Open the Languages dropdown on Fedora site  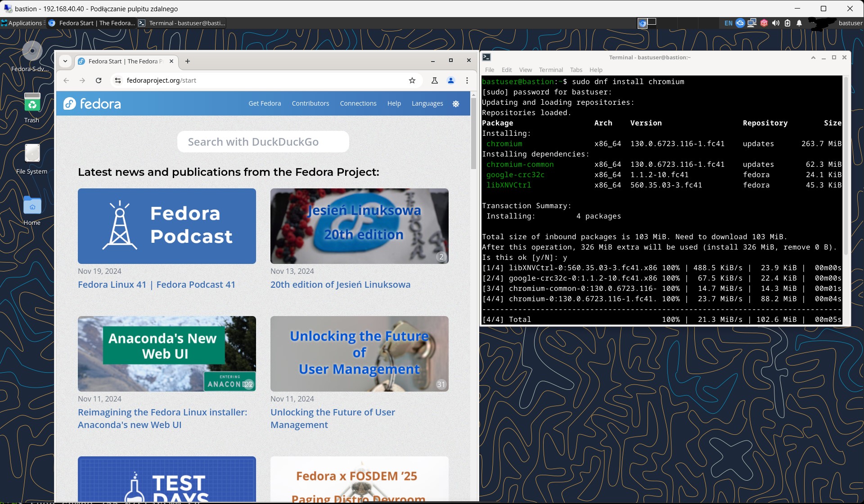click(427, 103)
